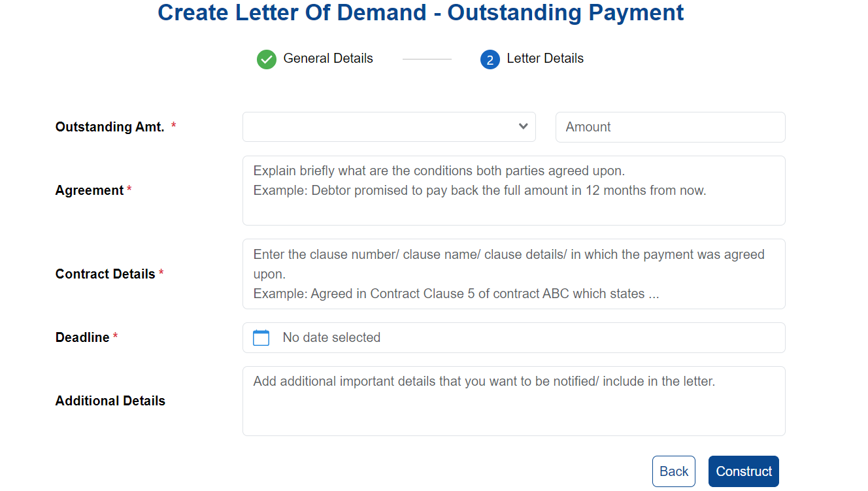Click the Additional Details field label
The height and width of the screenshot is (491, 868).
tap(110, 401)
